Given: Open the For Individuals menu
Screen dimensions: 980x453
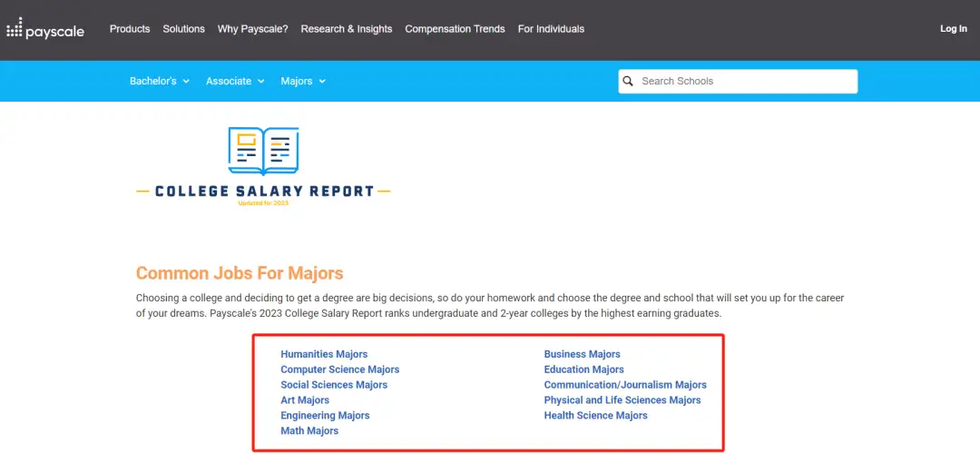Looking at the screenshot, I should coord(552,29).
